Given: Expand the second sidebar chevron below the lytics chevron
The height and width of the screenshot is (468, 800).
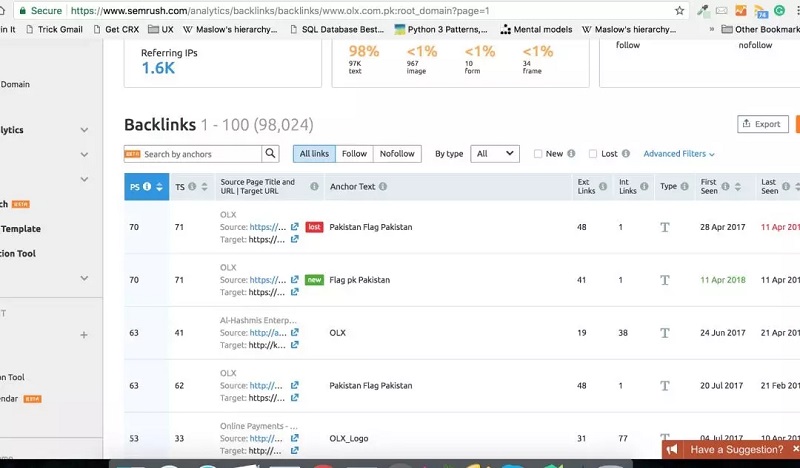Looking at the screenshot, I should coord(84,154).
